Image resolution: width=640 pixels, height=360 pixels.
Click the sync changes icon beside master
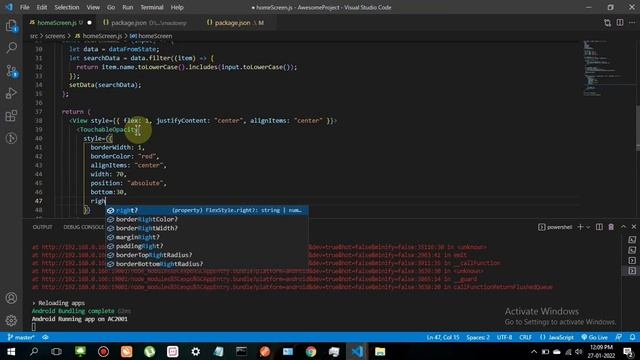[x=45, y=337]
